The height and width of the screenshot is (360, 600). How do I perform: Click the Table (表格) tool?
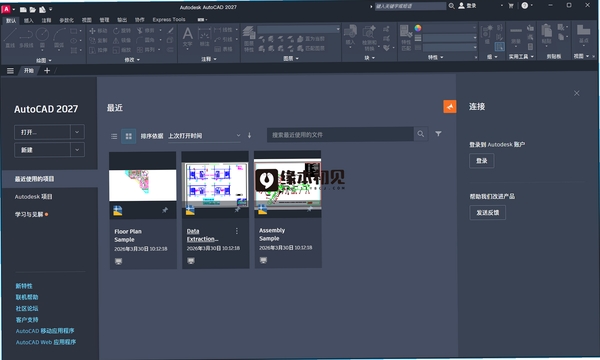click(223, 49)
